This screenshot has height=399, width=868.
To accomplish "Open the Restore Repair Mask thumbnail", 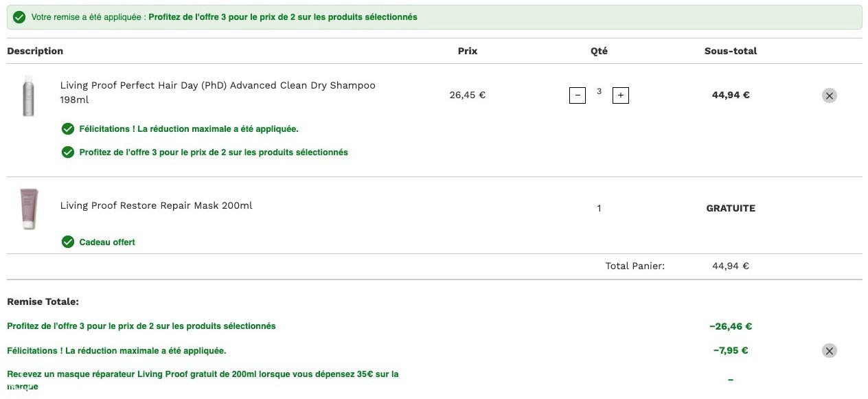I will click(x=29, y=208).
